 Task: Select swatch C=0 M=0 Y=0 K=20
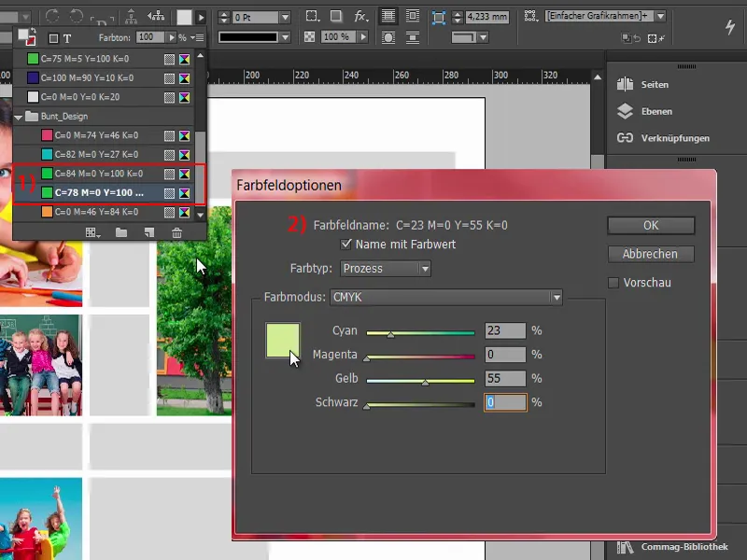pyautogui.click(x=104, y=97)
